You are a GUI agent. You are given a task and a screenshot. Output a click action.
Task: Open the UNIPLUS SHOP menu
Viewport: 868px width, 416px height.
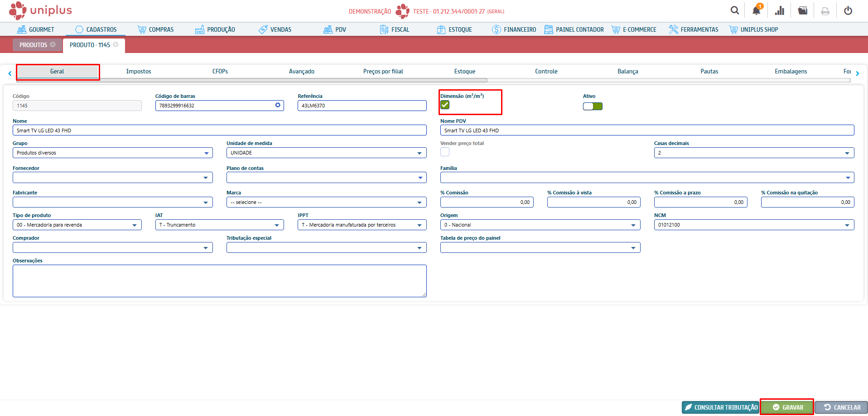(x=753, y=29)
